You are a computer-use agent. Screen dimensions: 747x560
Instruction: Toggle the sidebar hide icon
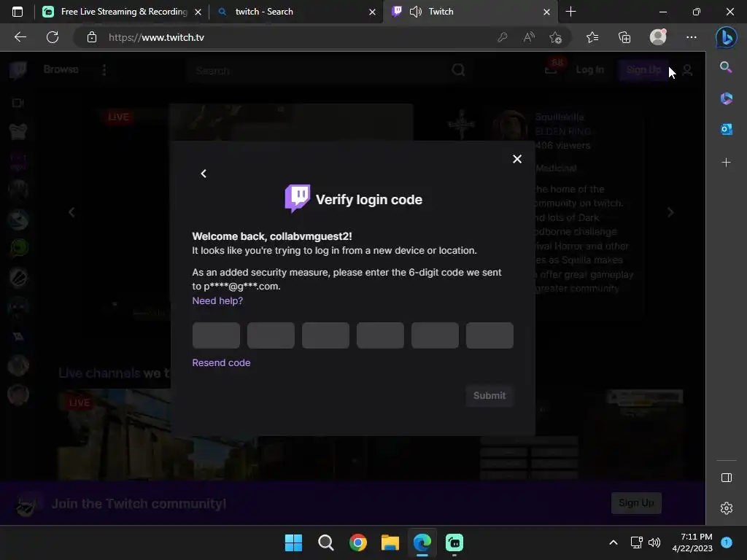[x=726, y=478]
